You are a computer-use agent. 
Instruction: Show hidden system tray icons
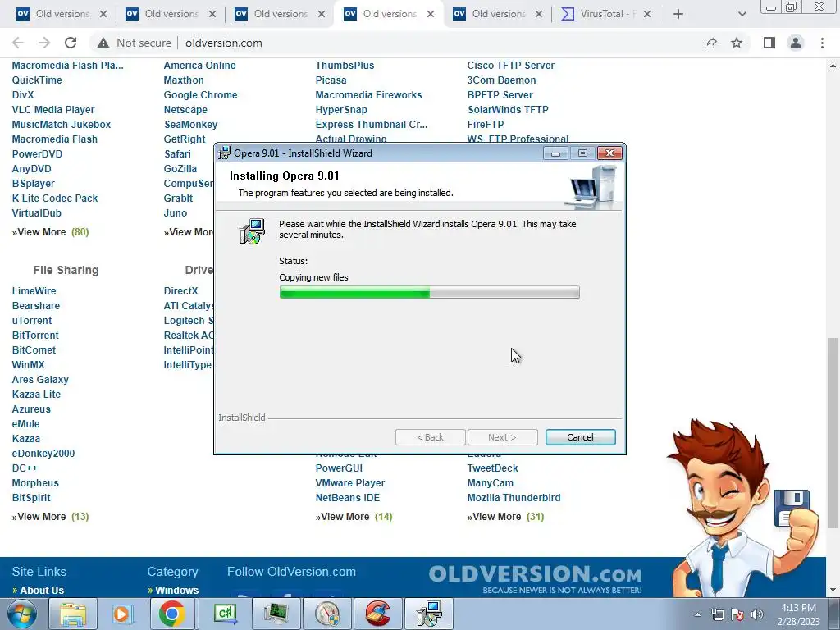[x=697, y=614]
